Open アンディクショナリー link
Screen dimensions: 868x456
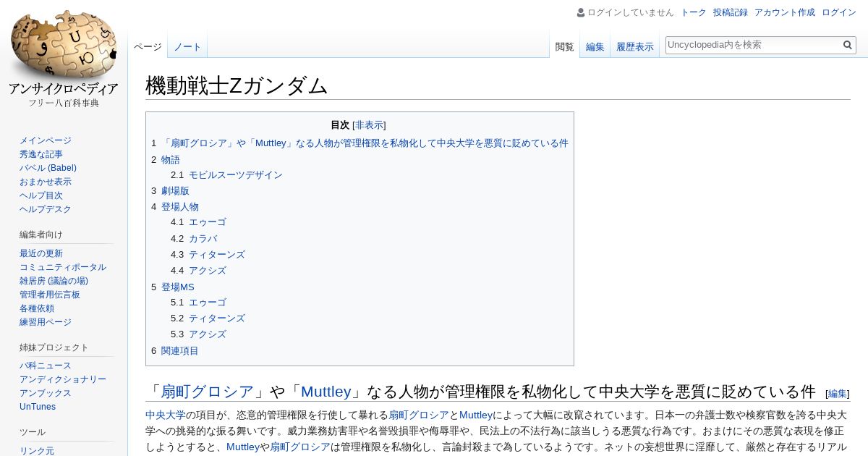point(63,379)
